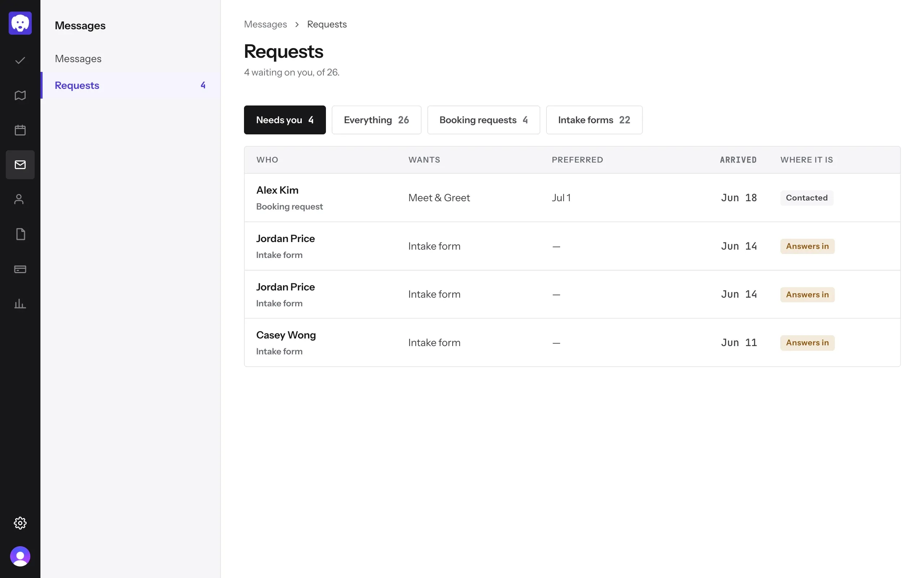Screen dimensions: 924x578
Task: Click the dog logo app icon
Action: 20,23
